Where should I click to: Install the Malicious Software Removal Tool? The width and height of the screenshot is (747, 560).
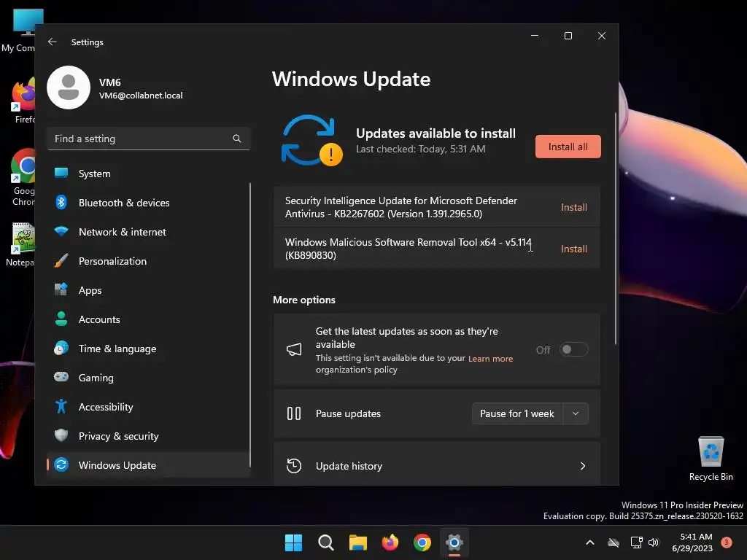click(x=573, y=249)
